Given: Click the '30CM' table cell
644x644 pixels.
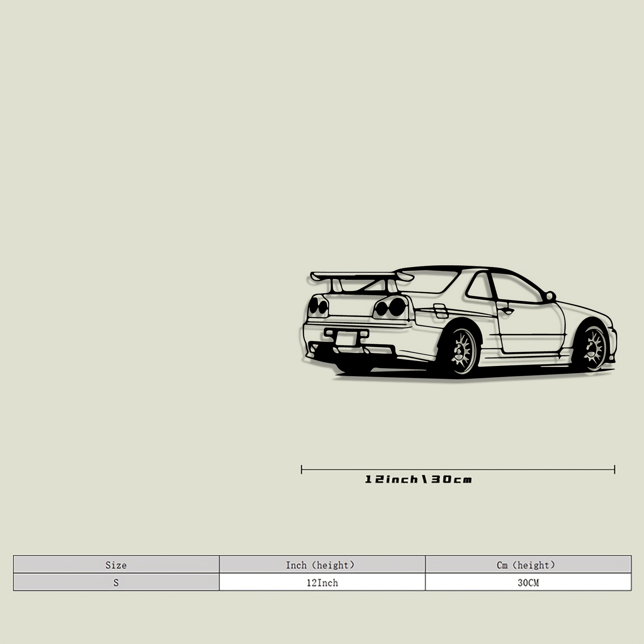Looking at the screenshot, I should [528, 582].
